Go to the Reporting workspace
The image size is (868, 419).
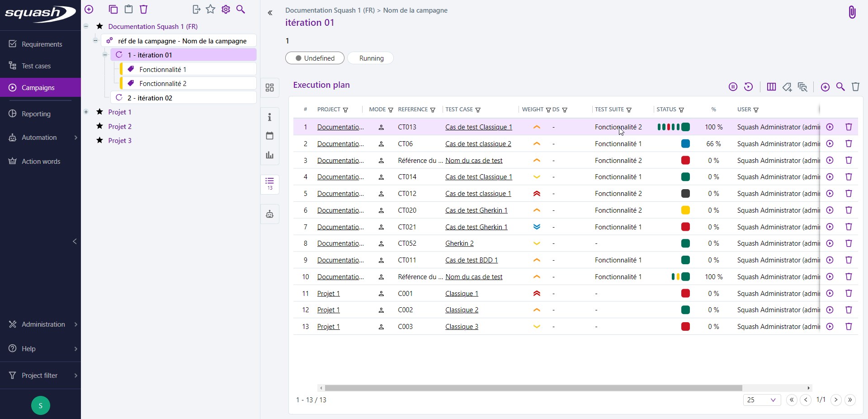pos(36,114)
